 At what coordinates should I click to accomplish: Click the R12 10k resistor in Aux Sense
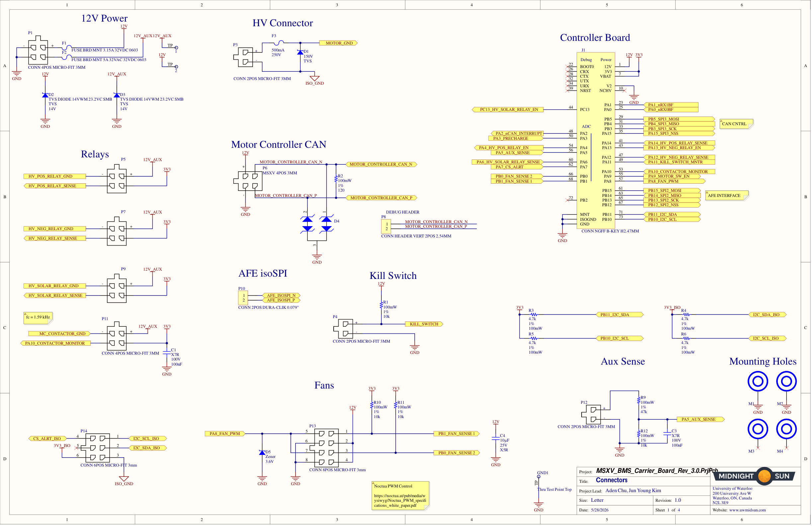point(639,434)
